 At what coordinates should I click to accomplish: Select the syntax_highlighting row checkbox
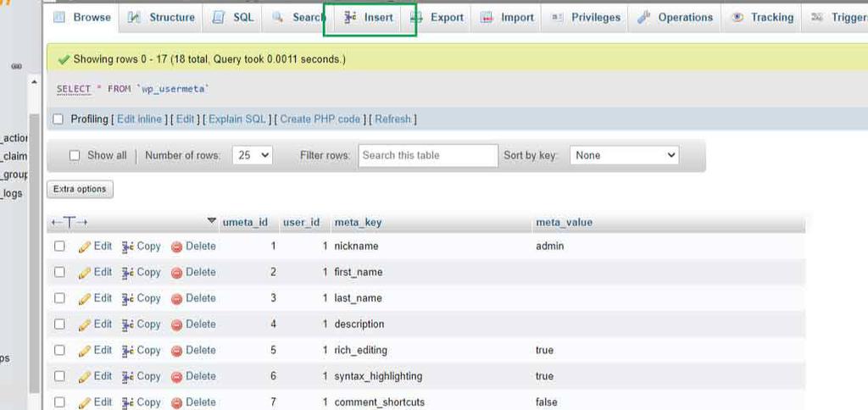point(59,376)
